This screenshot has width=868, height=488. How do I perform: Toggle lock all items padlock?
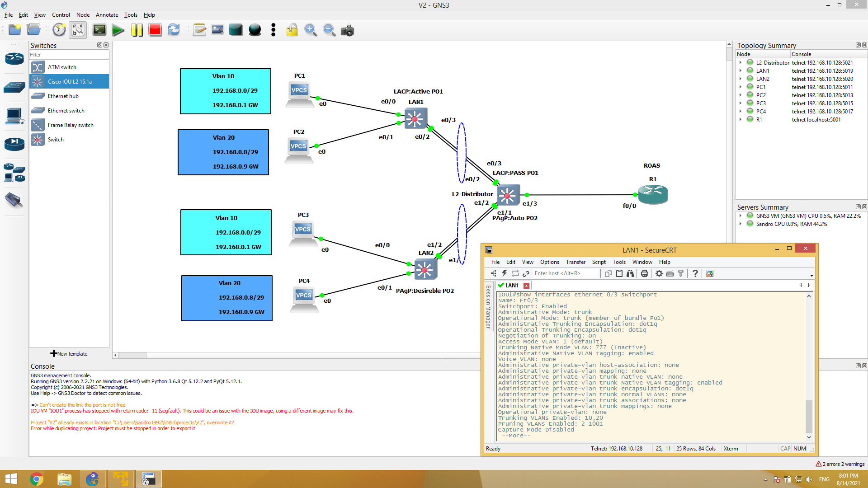[x=292, y=30]
